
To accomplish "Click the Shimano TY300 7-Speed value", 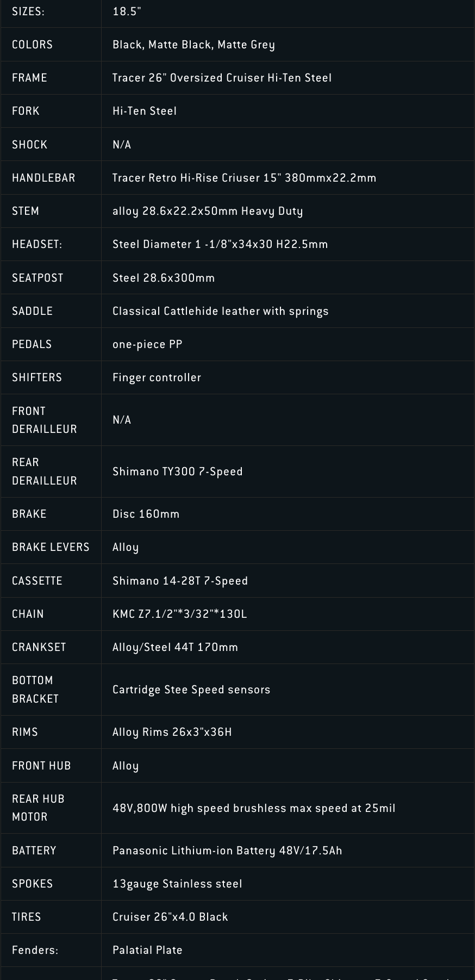I will pyautogui.click(x=177, y=472).
